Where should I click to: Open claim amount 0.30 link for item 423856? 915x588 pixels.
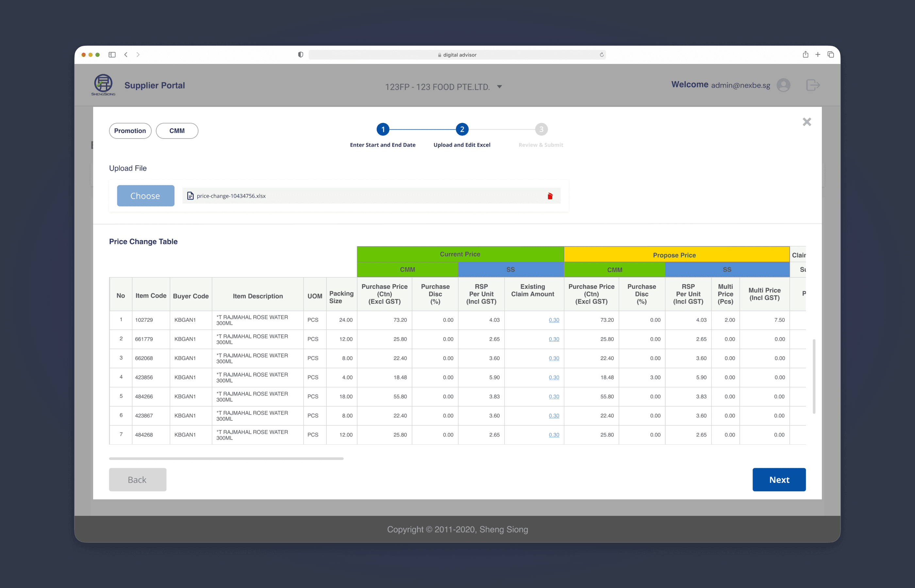point(554,377)
